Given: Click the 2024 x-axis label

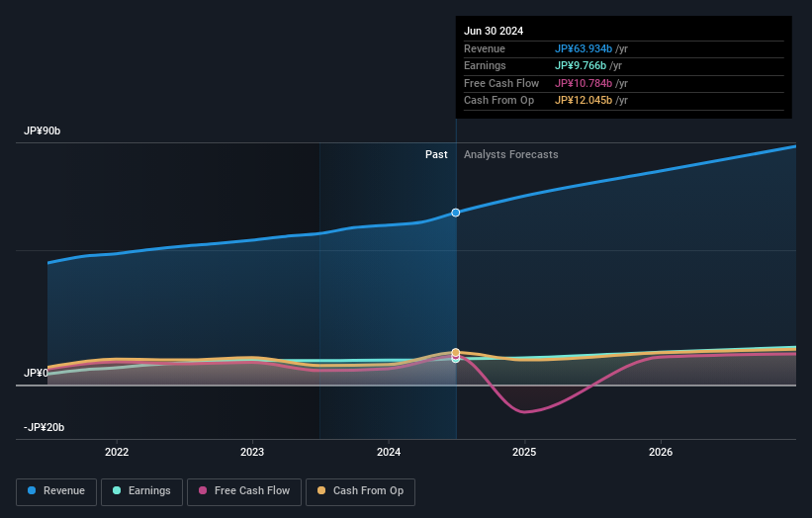Looking at the screenshot, I should point(389,452).
